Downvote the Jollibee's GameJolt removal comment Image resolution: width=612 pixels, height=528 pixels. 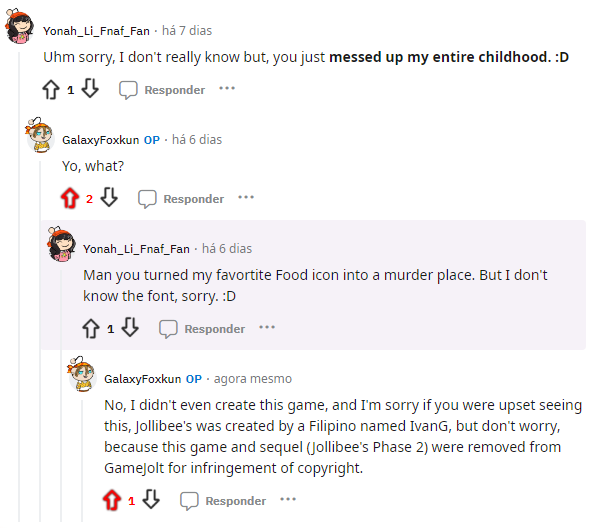151,500
